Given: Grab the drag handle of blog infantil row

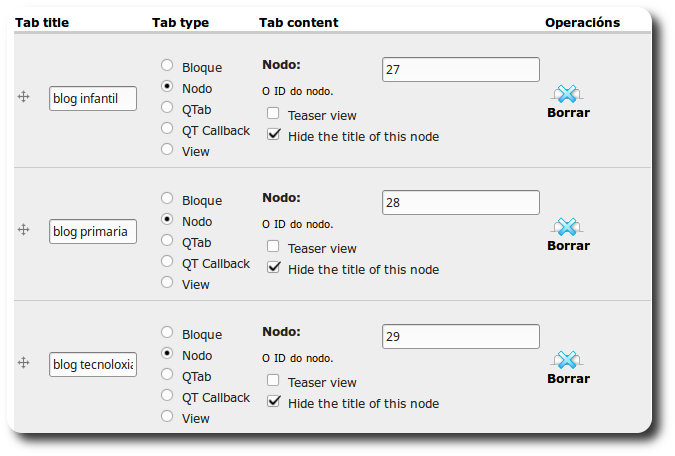Looking at the screenshot, I should point(24,97).
